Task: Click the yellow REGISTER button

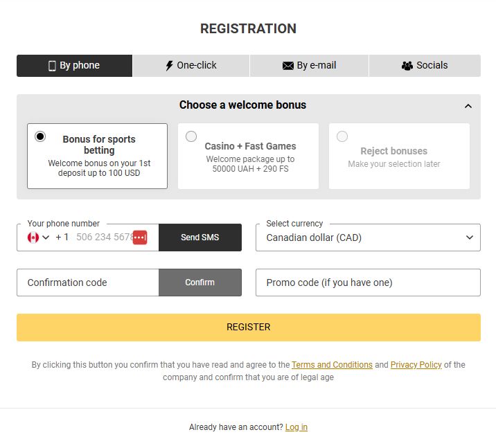Action: click(248, 327)
